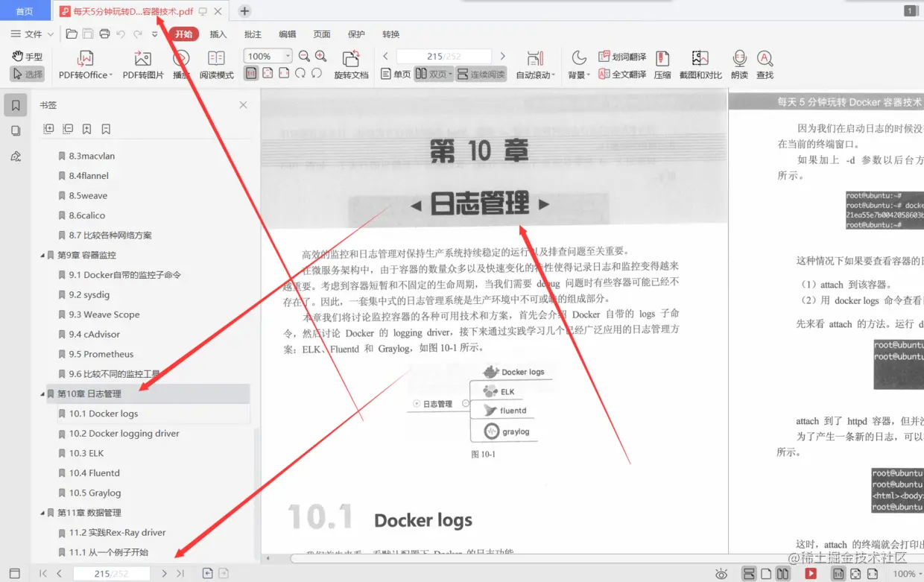
Task: Open bookmark 8.7 比较各种网络方案
Action: tap(110, 235)
